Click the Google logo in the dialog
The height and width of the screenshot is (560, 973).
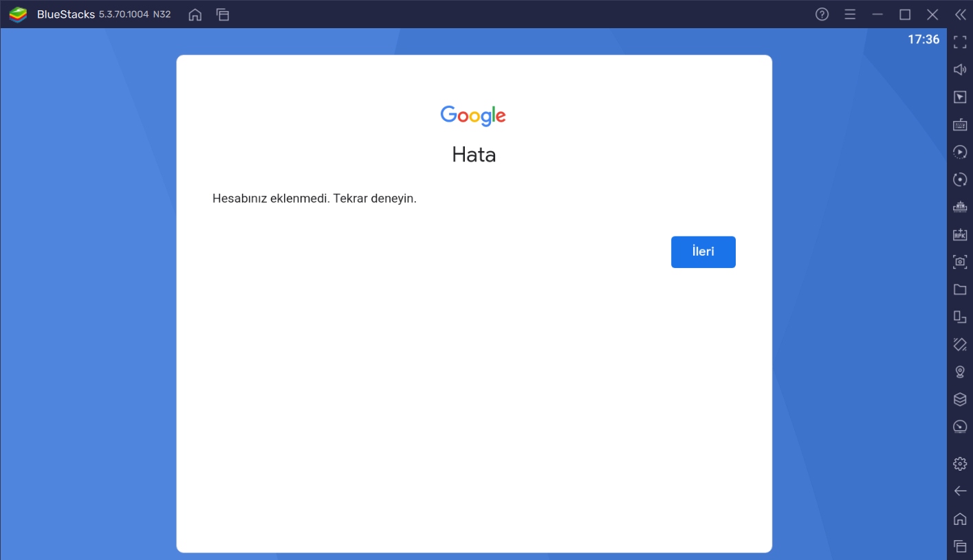(x=473, y=116)
